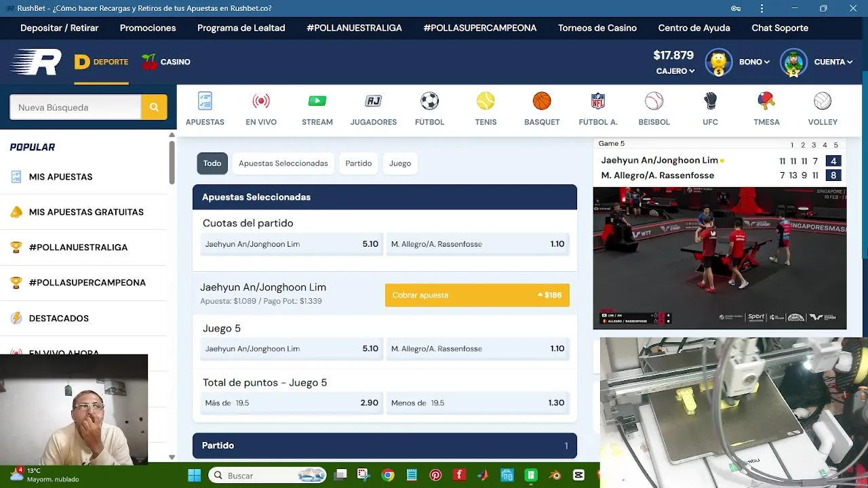Select the Juego filter tab
This screenshot has width=868, height=488.
400,163
